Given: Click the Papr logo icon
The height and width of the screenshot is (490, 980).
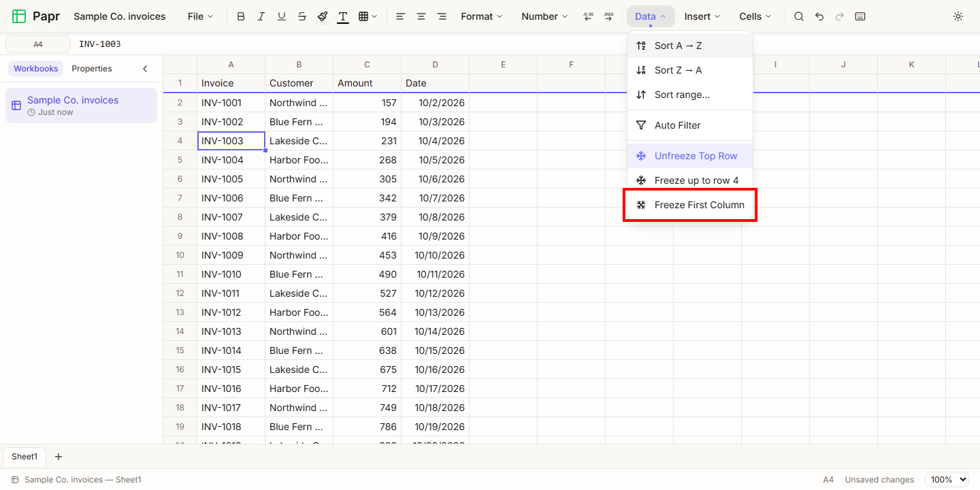Looking at the screenshot, I should click(19, 16).
